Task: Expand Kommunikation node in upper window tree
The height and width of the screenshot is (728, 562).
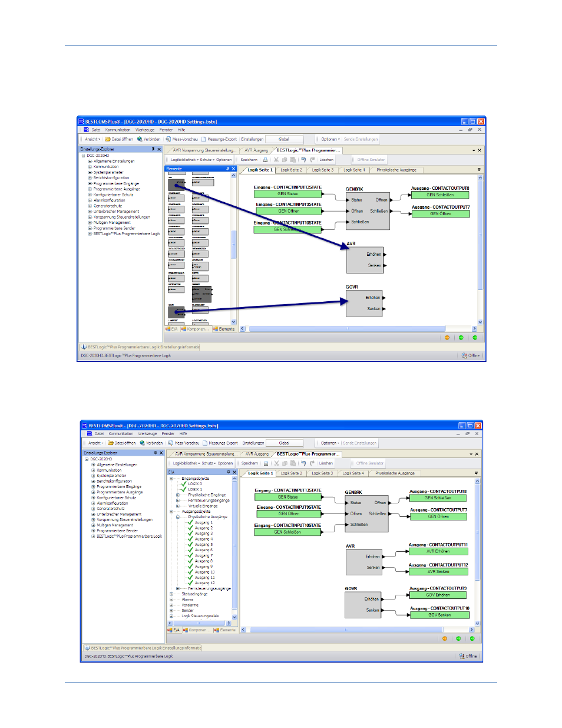Action: [90, 167]
